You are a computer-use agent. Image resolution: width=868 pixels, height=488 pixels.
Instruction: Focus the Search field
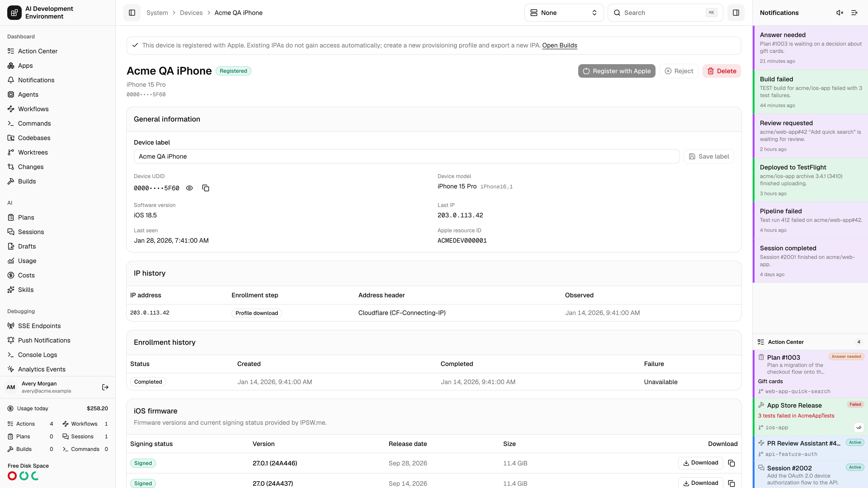click(665, 13)
